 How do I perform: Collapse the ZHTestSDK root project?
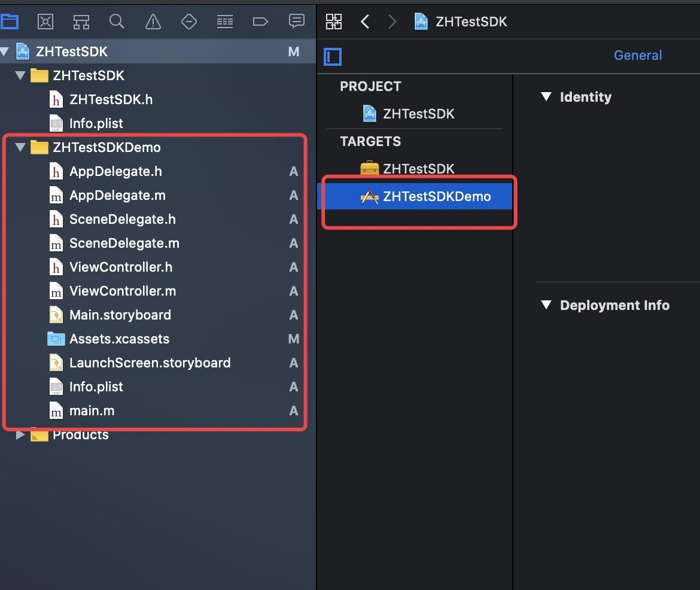tap(5, 51)
